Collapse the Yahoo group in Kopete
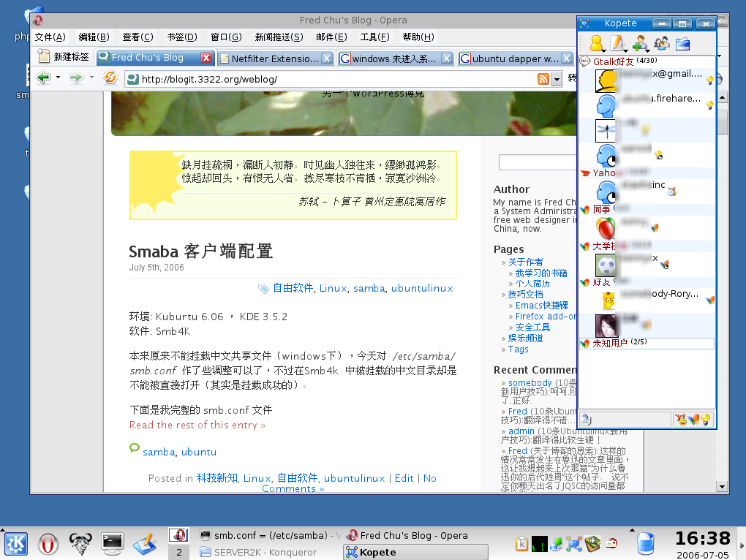The width and height of the screenshot is (746, 560). (x=584, y=173)
